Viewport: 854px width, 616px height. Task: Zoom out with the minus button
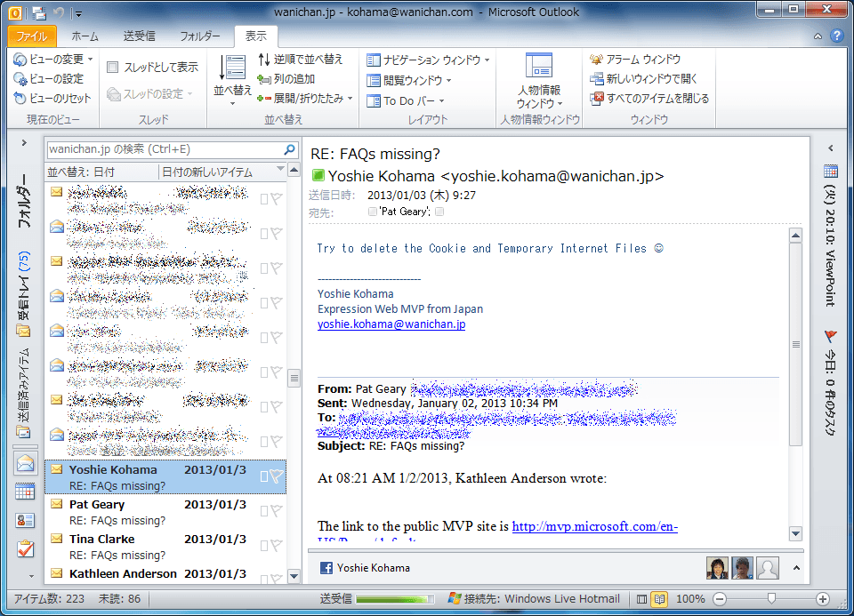[720, 599]
